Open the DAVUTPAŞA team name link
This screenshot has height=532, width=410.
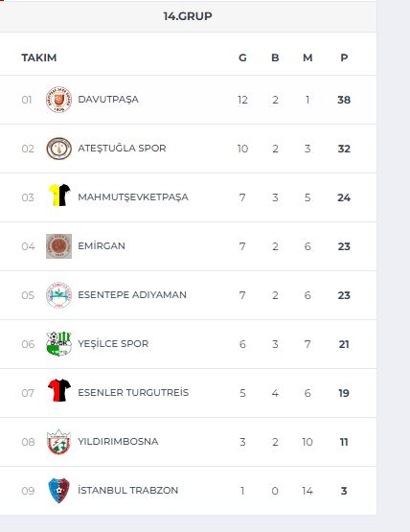point(108,100)
